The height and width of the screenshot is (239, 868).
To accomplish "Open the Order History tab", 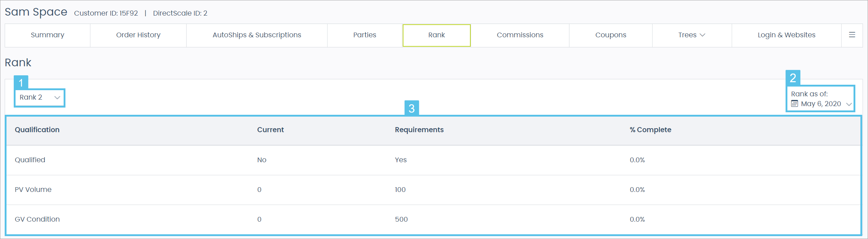I will [x=138, y=35].
